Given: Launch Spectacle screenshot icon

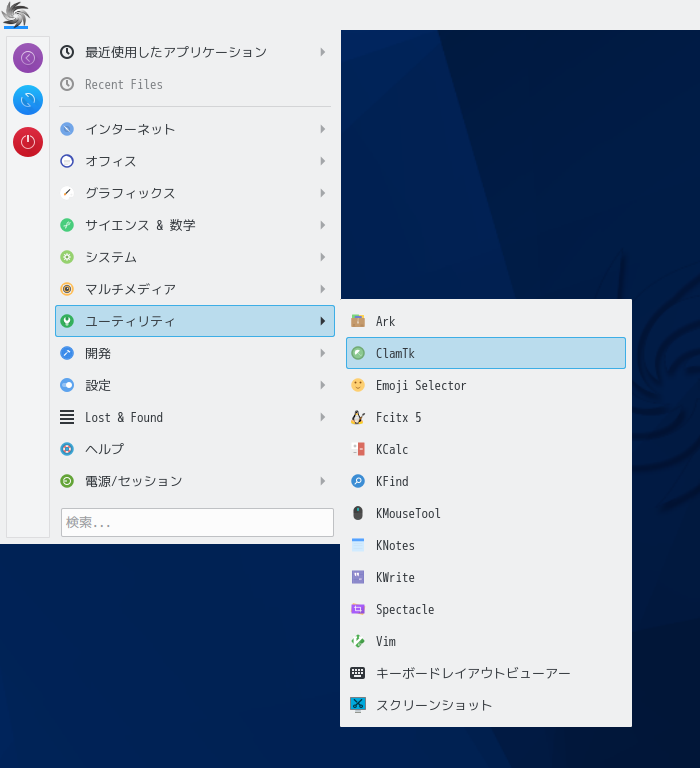Looking at the screenshot, I should pos(358,609).
